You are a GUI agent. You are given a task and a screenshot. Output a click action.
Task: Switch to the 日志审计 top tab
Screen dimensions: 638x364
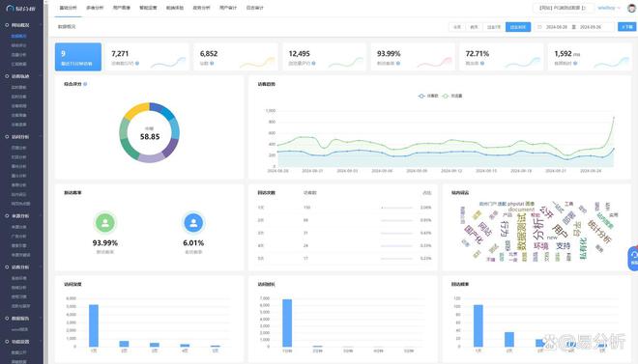coord(254,8)
